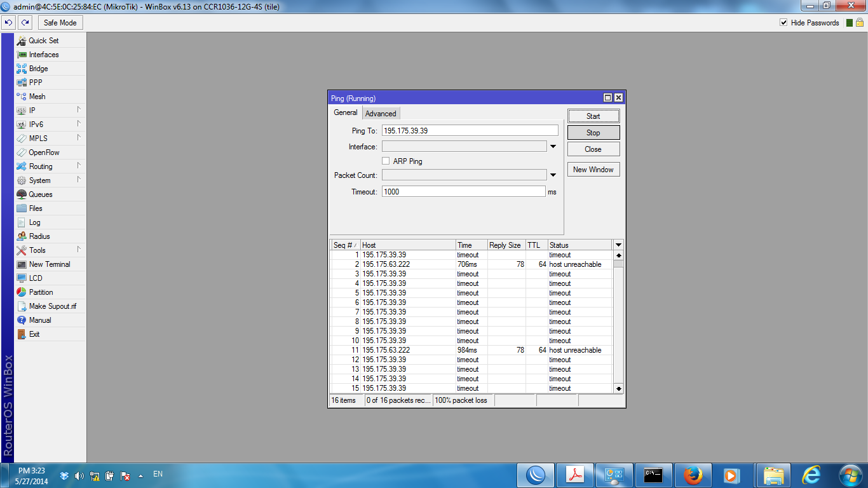The image size is (868, 488).
Task: Expand IPv6 submenu
Action: (78, 124)
